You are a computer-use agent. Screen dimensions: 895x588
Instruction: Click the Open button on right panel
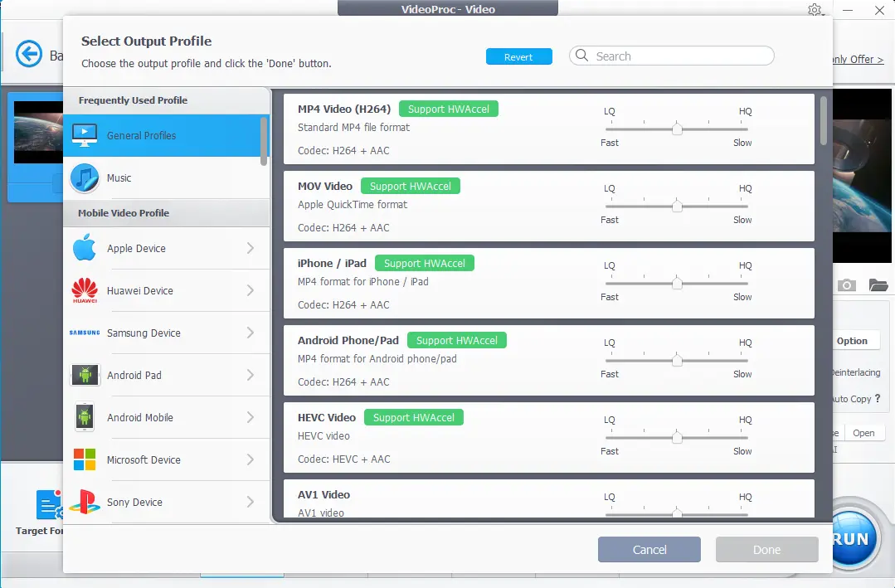(x=863, y=433)
